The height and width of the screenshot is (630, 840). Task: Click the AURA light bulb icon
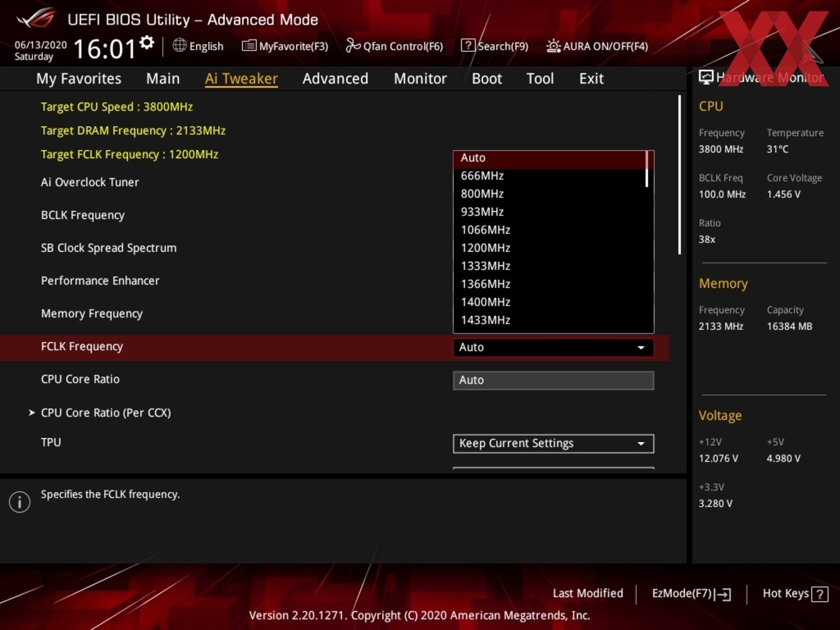click(553, 46)
